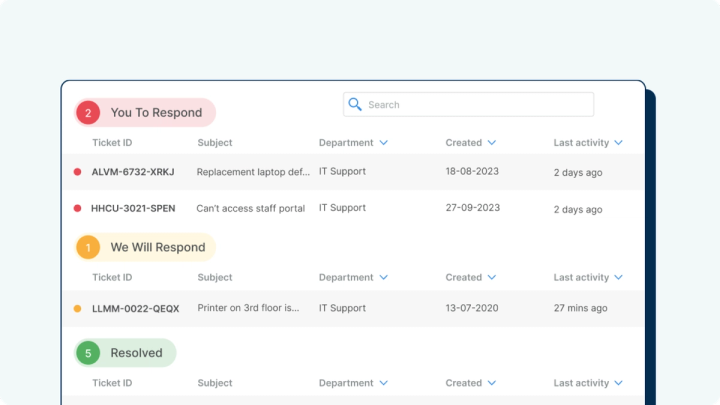Open ticket ALVM-6732-XRKJ

tap(133, 172)
